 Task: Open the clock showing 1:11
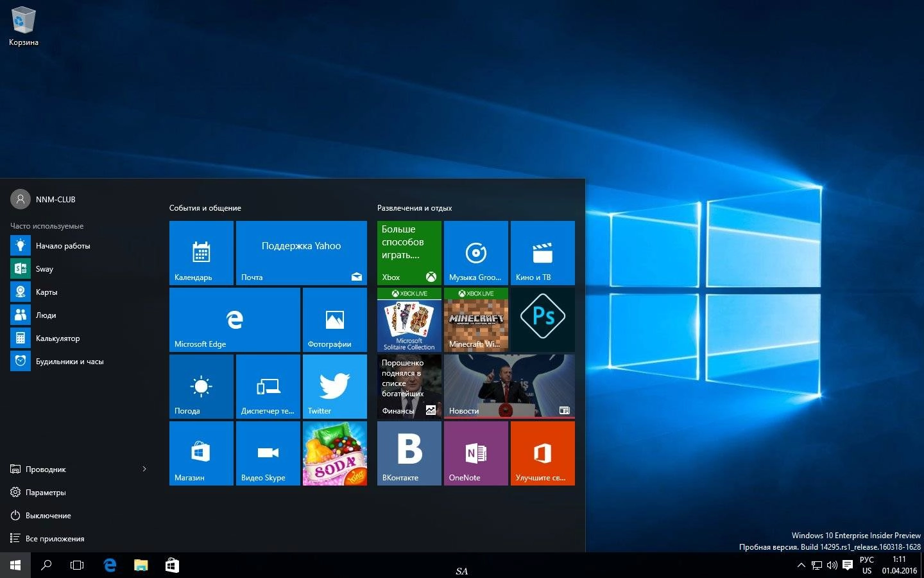pyautogui.click(x=900, y=565)
